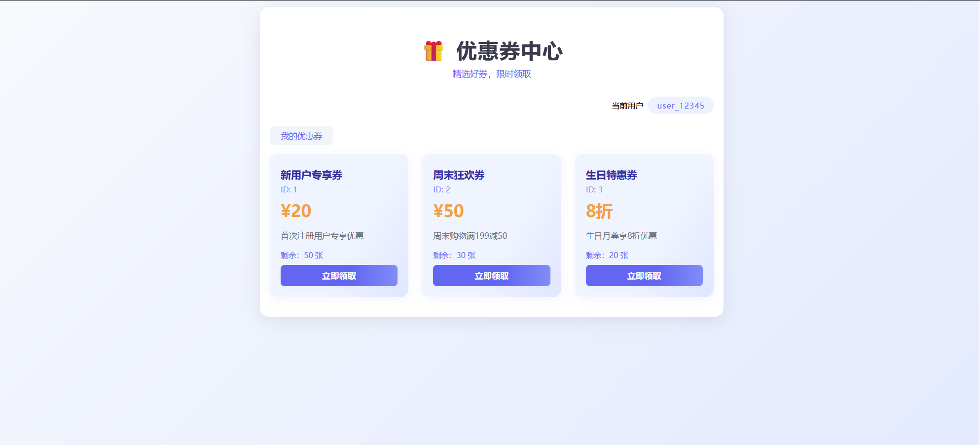Click the 首次注册用户专享优惠 description
The width and height of the screenshot is (980, 445).
point(322,236)
